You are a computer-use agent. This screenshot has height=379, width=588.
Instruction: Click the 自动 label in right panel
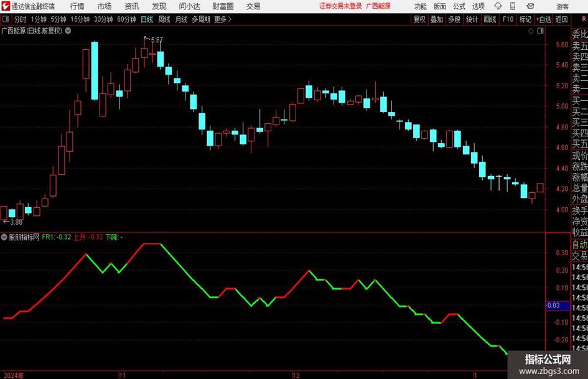(x=580, y=245)
